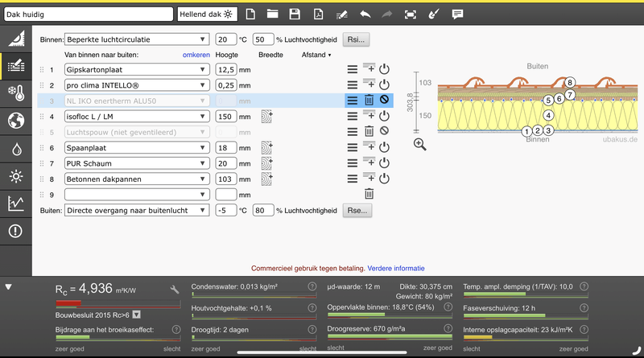Click the Rse... button
644x358 pixels.
357,210
